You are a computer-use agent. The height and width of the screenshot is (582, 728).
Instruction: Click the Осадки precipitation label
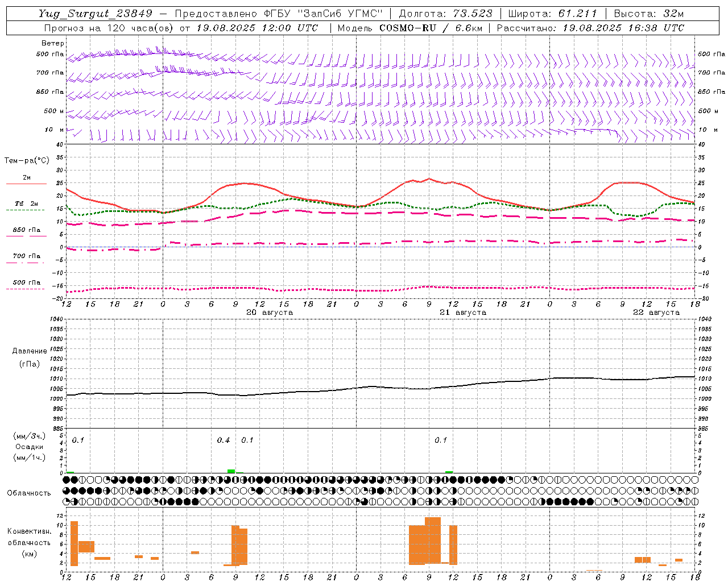point(30,447)
